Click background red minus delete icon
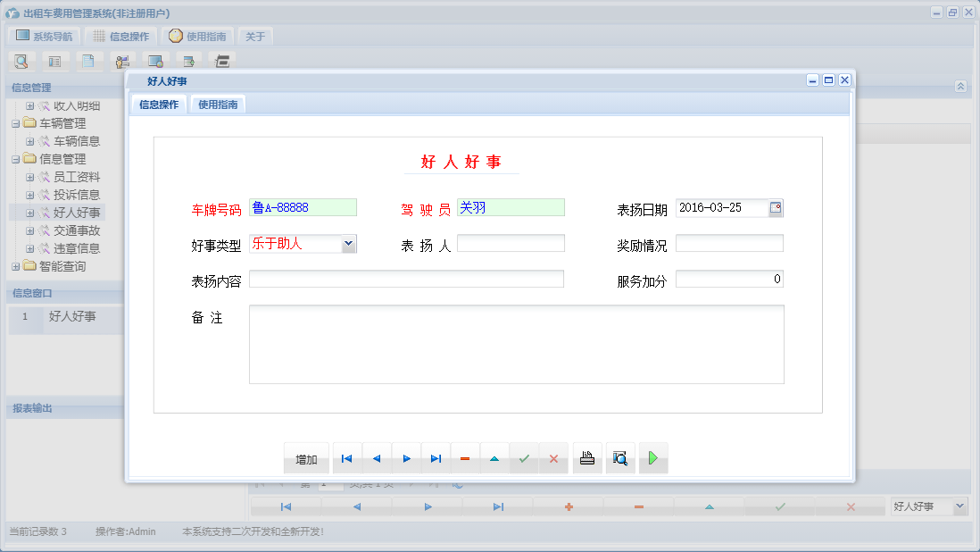This screenshot has width=980, height=552. pyautogui.click(x=639, y=507)
